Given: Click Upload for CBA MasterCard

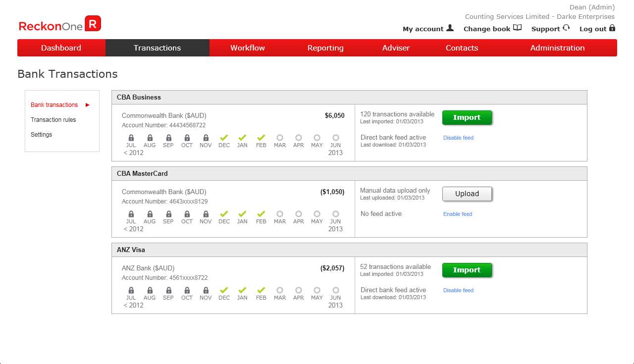Looking at the screenshot, I should pyautogui.click(x=467, y=194).
